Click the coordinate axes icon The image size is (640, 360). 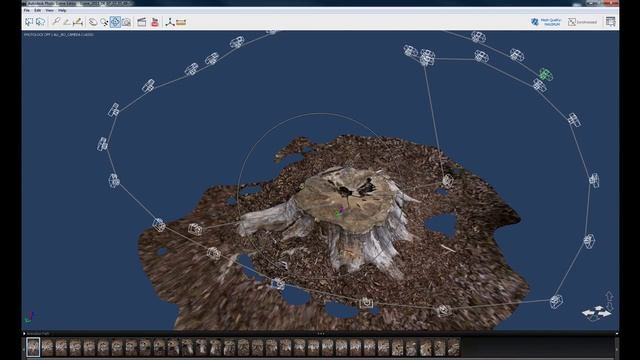(170, 22)
